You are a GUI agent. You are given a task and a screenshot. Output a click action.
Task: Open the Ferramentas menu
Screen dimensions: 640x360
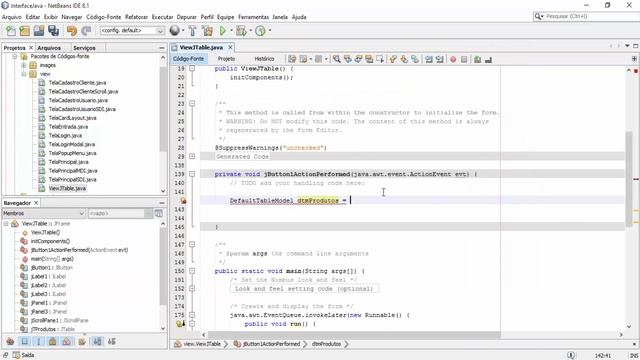tap(253, 17)
